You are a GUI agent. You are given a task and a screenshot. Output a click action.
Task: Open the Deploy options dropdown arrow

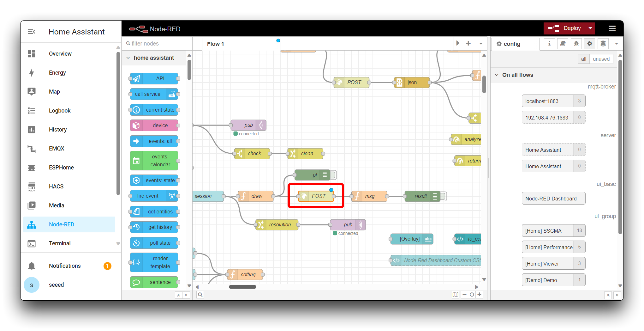pos(590,28)
